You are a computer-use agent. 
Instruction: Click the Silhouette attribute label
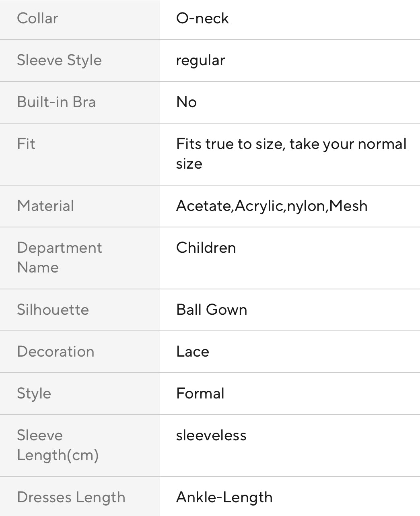point(53,310)
